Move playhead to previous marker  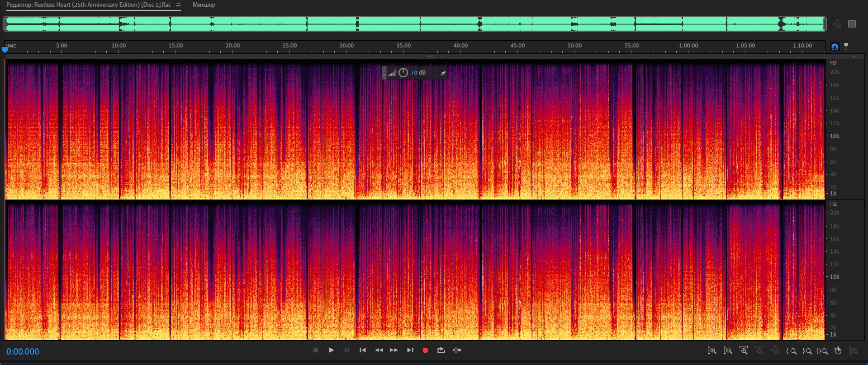362,350
